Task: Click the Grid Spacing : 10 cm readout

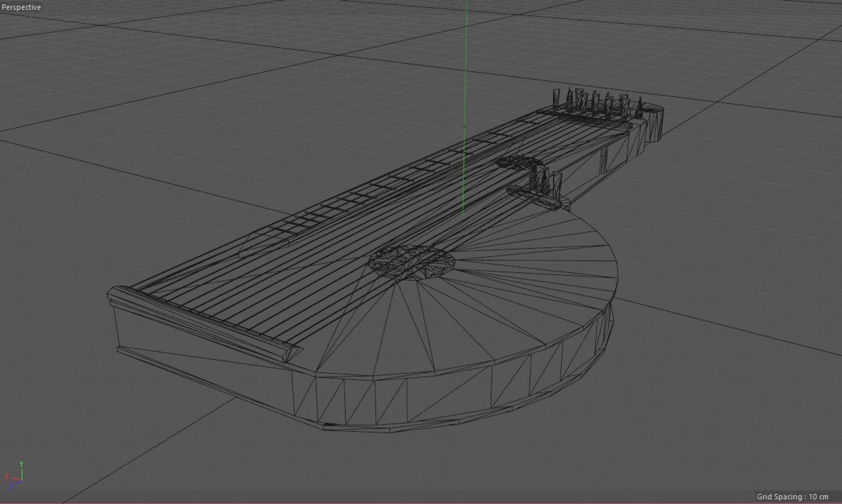Action: pos(792,497)
